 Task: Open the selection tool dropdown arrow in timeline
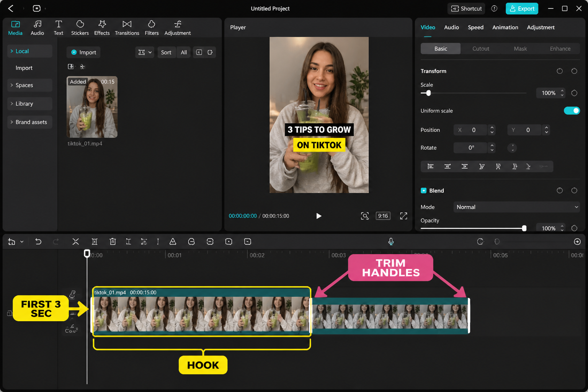(22, 242)
